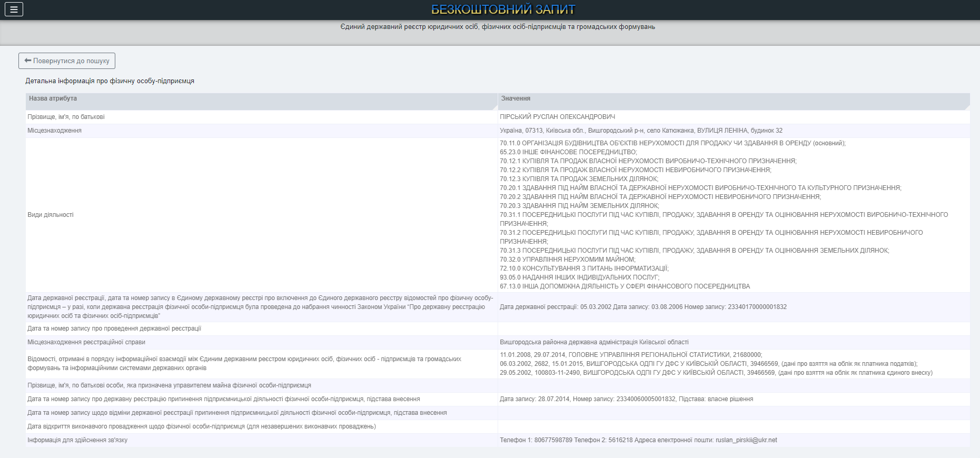The width and height of the screenshot is (980, 458).
Task: Select activity 93.05.0 НАДАННЯ ІНШИХ ІНДИВІДУАЛЬНИХ ПОСЛУГ
Action: (579, 277)
